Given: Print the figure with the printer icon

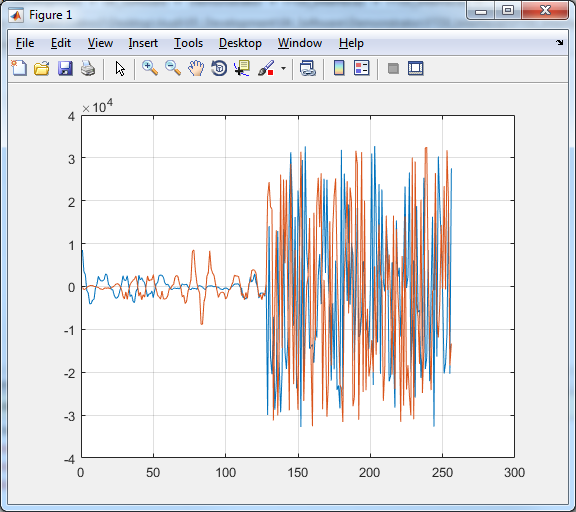Looking at the screenshot, I should click(x=88, y=68).
